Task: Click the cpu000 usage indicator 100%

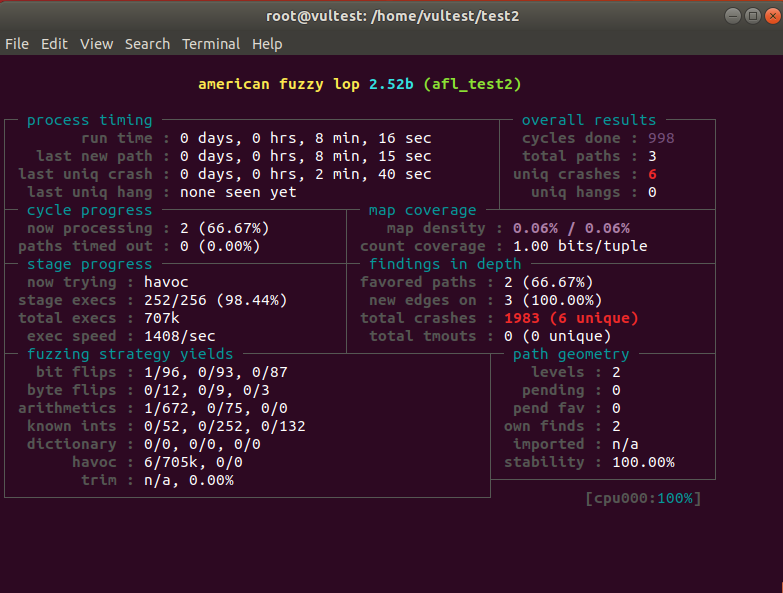Action: pos(675,498)
